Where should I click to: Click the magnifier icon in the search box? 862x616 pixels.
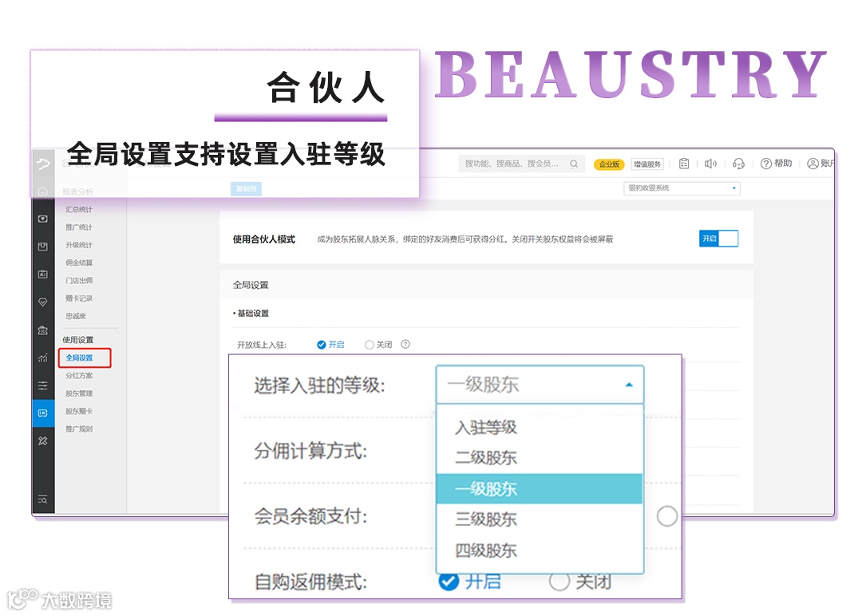pyautogui.click(x=573, y=164)
